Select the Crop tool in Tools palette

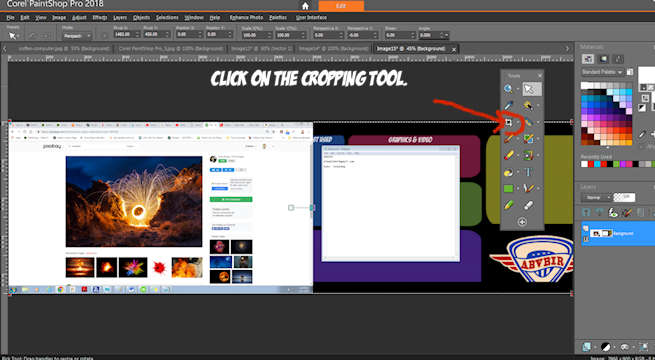tap(508, 122)
